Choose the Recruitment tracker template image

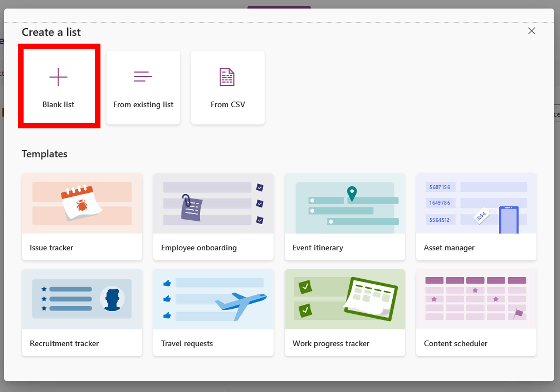pos(82,299)
